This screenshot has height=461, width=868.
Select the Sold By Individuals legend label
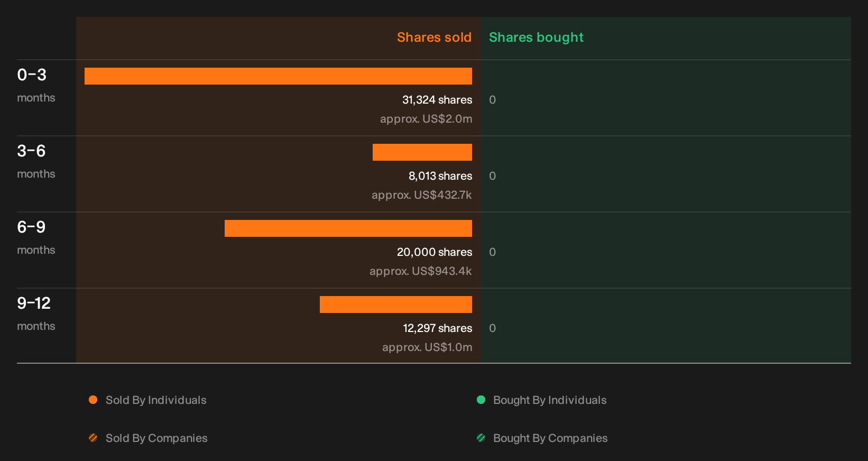[x=156, y=400]
